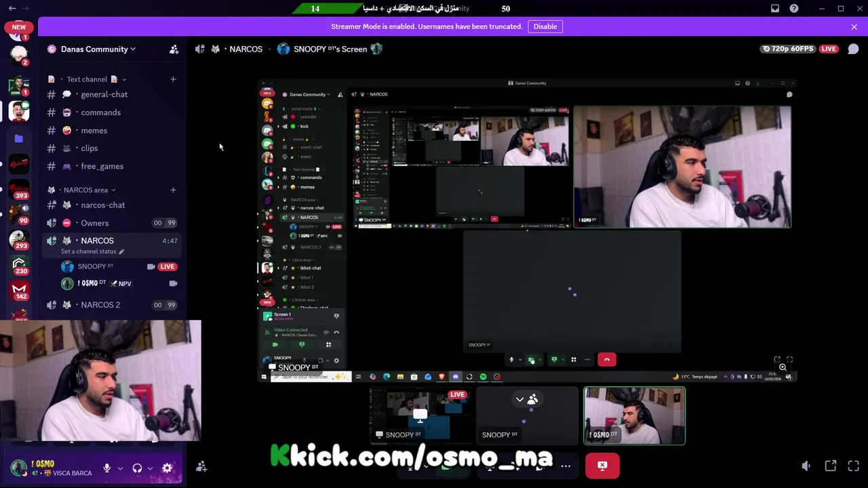Go back with the top-left arrow
This screenshot has width=868, height=488.
[12, 8]
